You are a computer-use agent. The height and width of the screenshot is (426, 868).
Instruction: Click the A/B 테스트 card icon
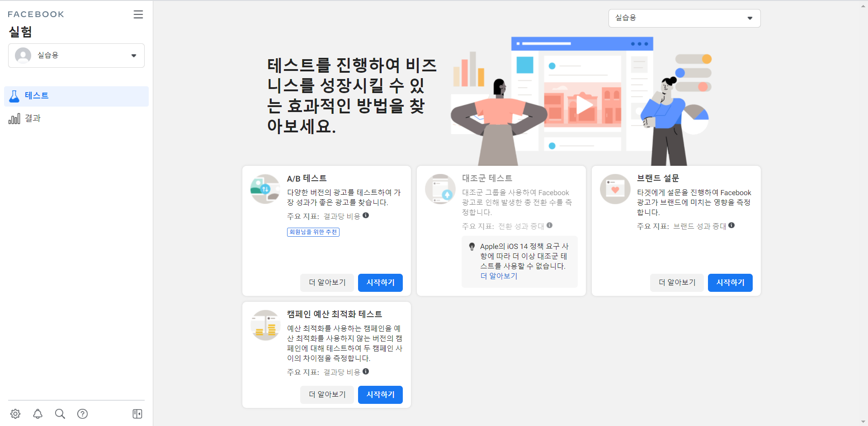[x=265, y=189]
